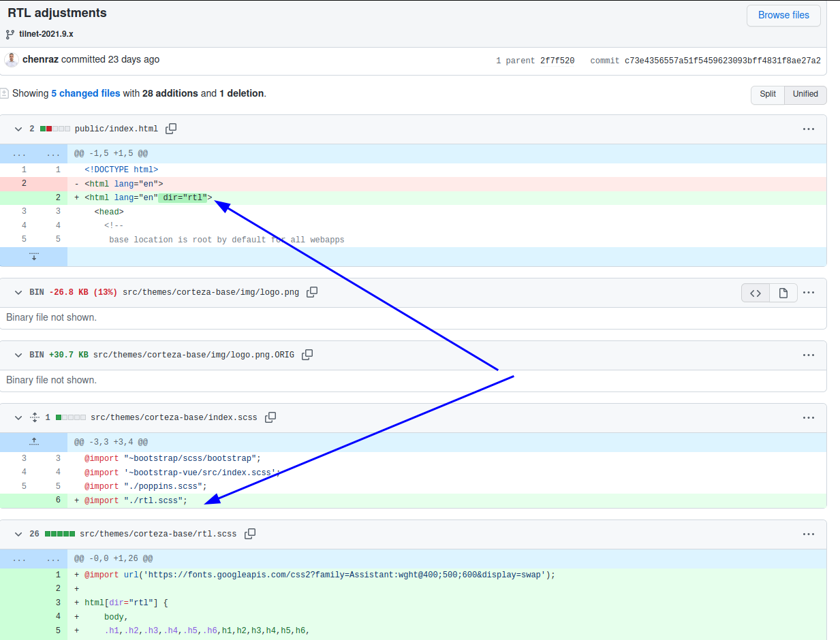Collapse logo.png.ORIG file diff
This screenshot has width=840, height=640.
(18, 355)
